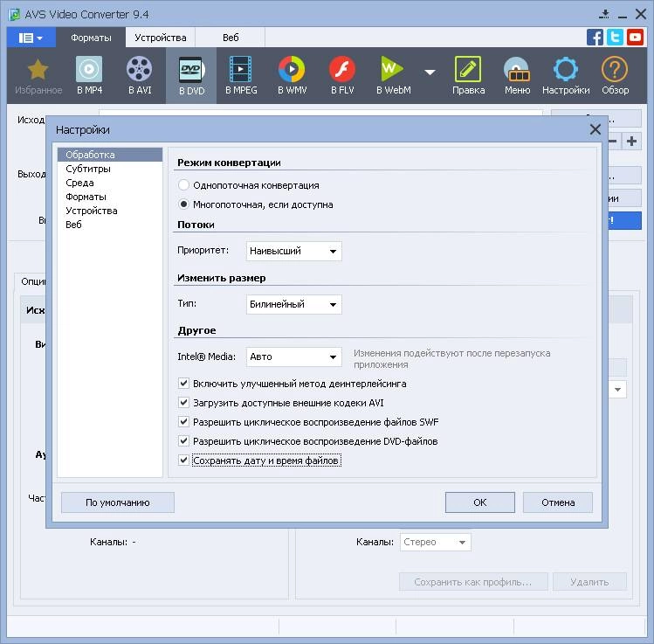Choose the 'В MPEG' format icon
The width and height of the screenshot is (654, 644).
pos(241,69)
